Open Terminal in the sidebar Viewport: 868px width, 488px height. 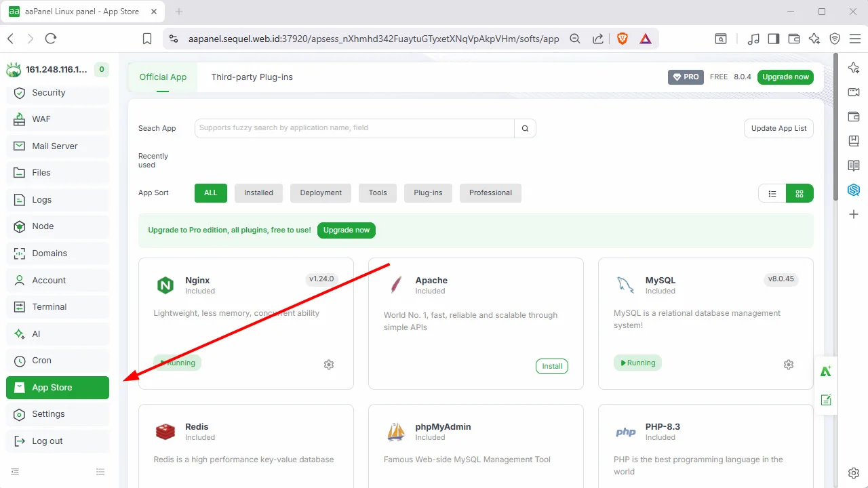pos(58,307)
